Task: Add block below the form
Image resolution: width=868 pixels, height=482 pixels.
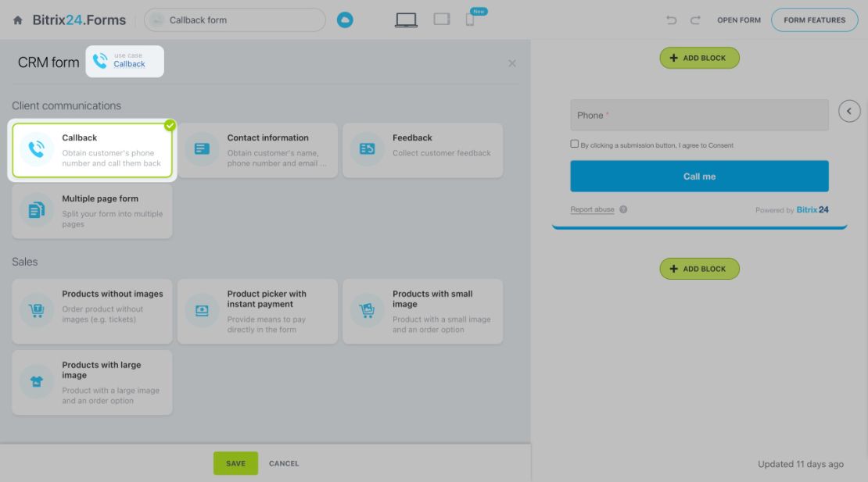Action: pyautogui.click(x=699, y=269)
